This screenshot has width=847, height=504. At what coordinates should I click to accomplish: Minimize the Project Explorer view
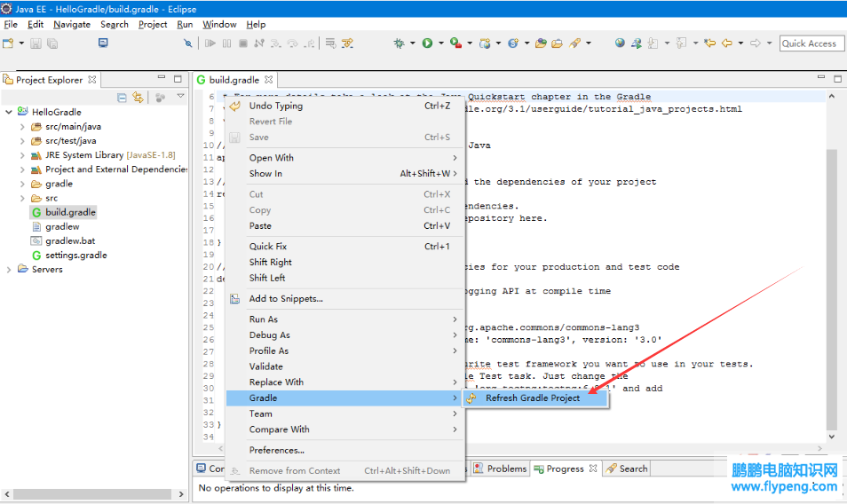click(x=161, y=78)
